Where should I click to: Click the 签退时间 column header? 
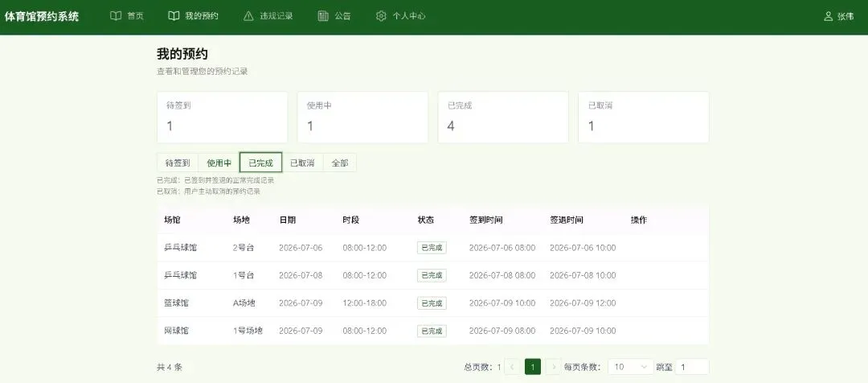click(x=567, y=220)
